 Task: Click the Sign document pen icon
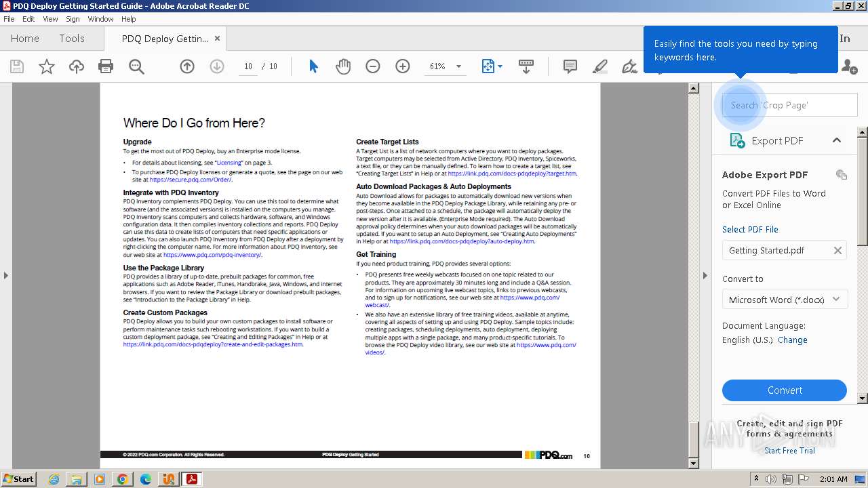630,66
